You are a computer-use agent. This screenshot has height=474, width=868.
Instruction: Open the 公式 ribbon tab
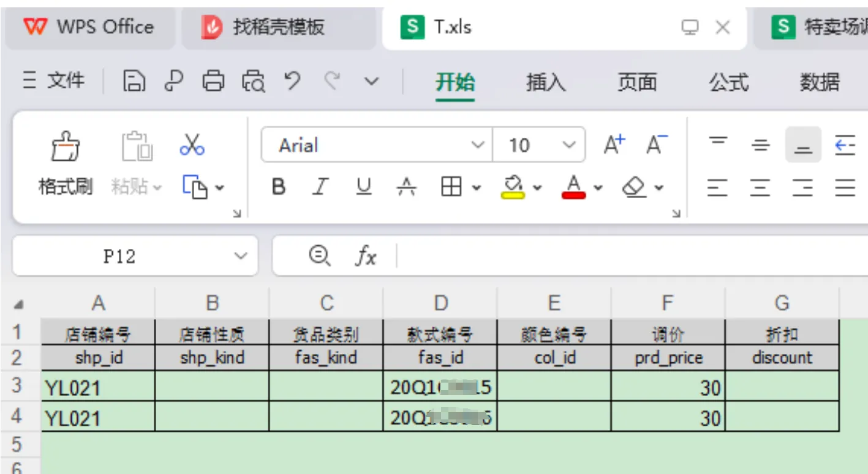pyautogui.click(x=728, y=82)
